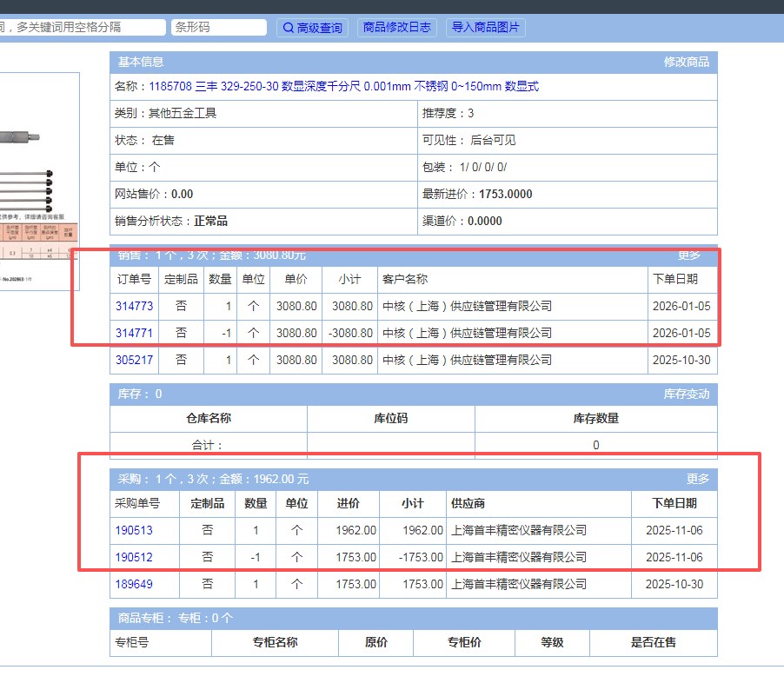
Task: Open purchase order 189649
Action: (x=134, y=584)
